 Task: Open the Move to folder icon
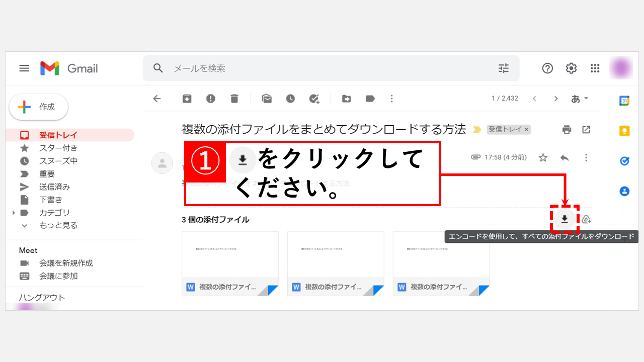point(347,99)
